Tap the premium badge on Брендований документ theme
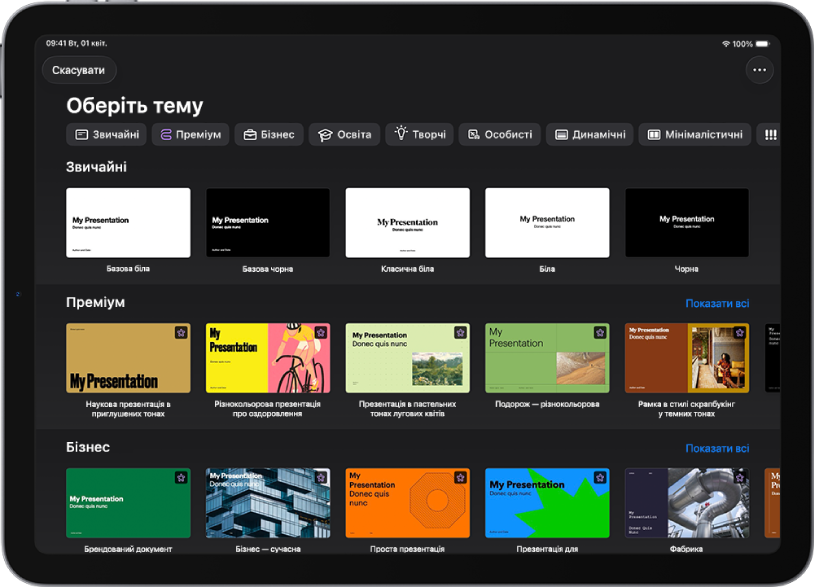The width and height of the screenshot is (814, 588). click(181, 477)
